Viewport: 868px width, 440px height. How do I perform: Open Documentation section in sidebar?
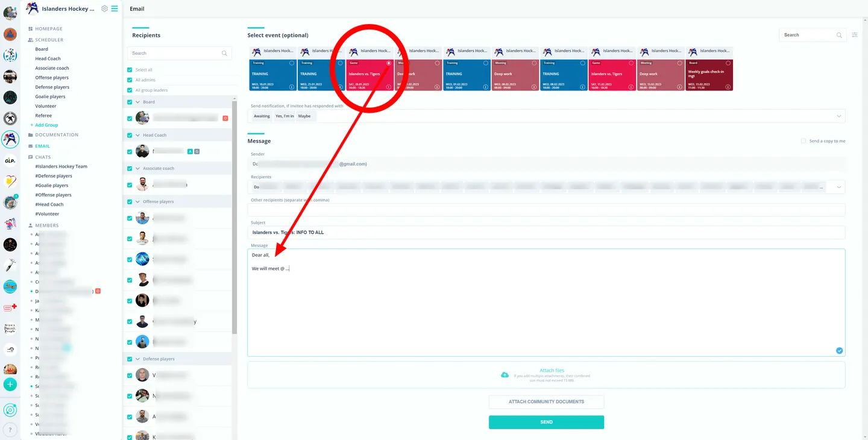pos(57,135)
